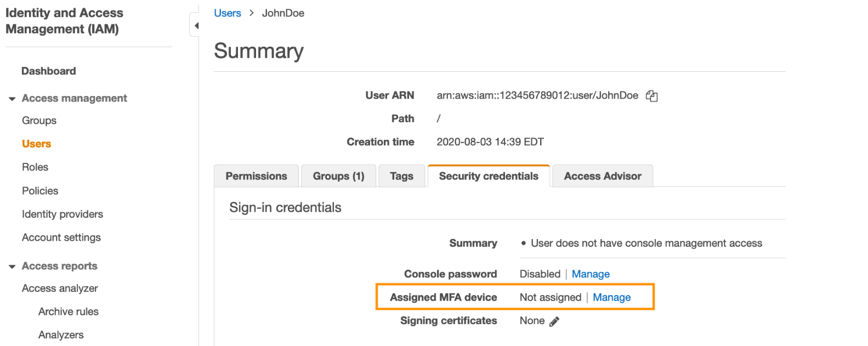Click the Access management heading
868x346 pixels.
75,98
